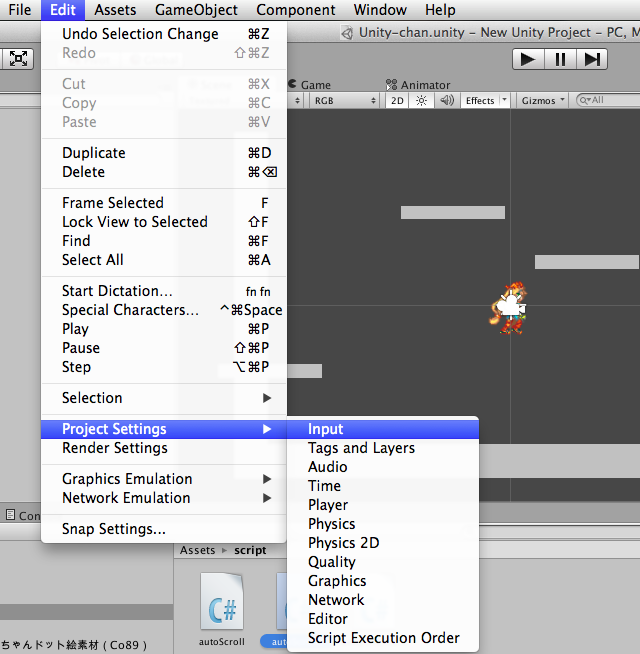Viewport: 640px width, 654px height.
Task: Click script folder in breadcrumb
Action: coord(250,550)
